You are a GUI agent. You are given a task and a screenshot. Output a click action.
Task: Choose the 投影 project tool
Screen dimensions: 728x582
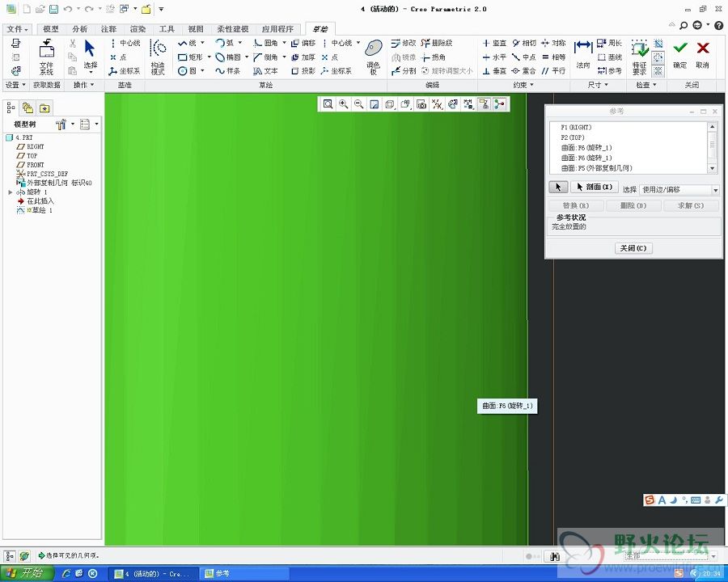(x=303, y=71)
